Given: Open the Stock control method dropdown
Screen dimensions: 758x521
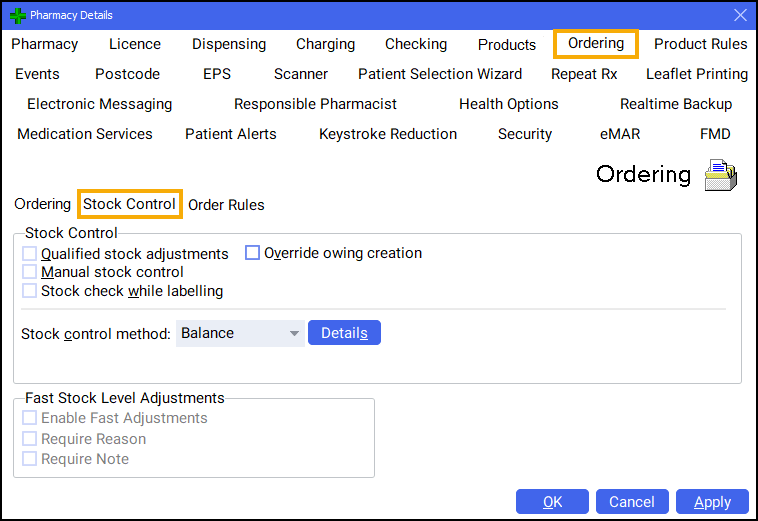Looking at the screenshot, I should 240,333.
